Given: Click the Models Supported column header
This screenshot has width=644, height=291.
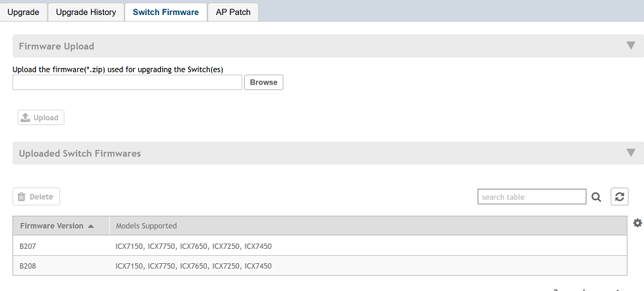Looking at the screenshot, I should 146,226.
